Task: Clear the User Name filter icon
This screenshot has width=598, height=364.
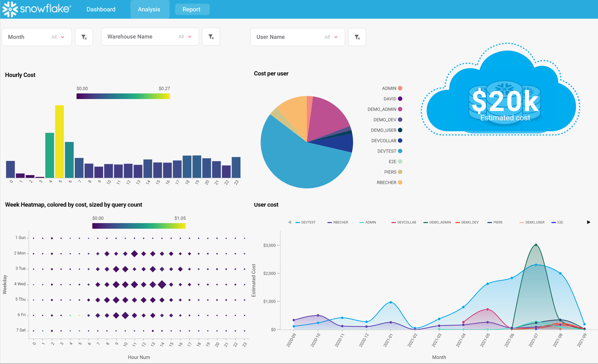Action: (357, 37)
